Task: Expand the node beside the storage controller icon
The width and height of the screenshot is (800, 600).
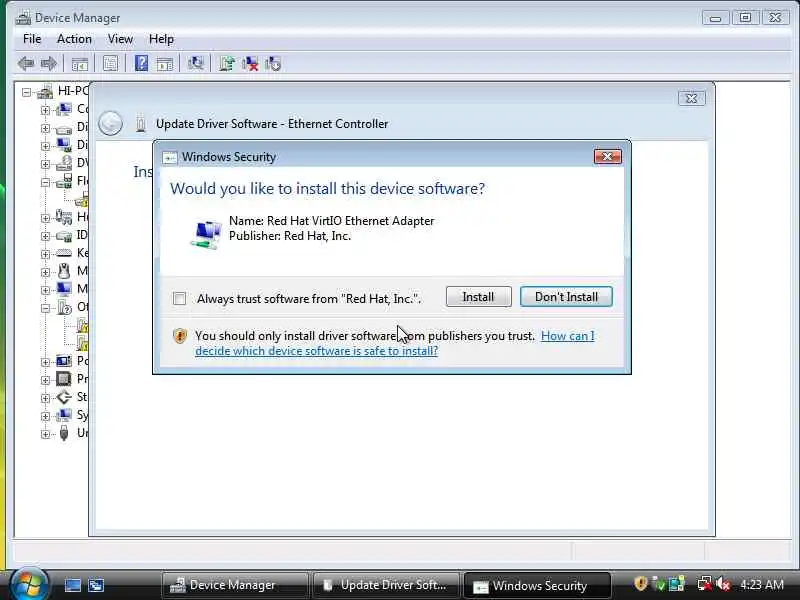Action: tap(45, 397)
